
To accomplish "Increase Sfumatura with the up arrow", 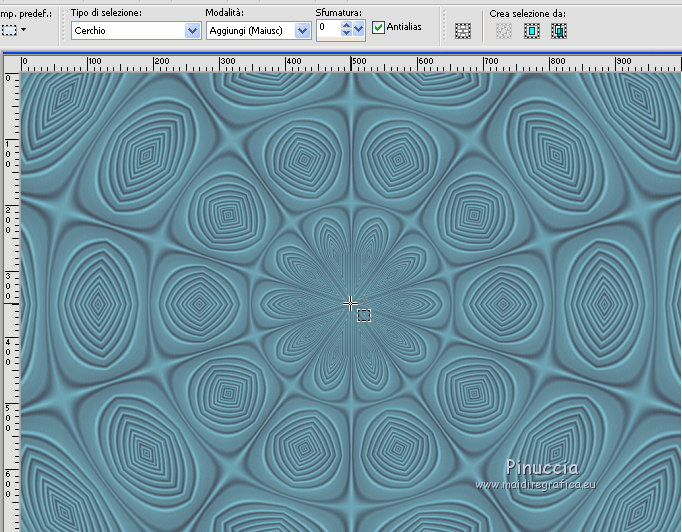I will [346, 25].
